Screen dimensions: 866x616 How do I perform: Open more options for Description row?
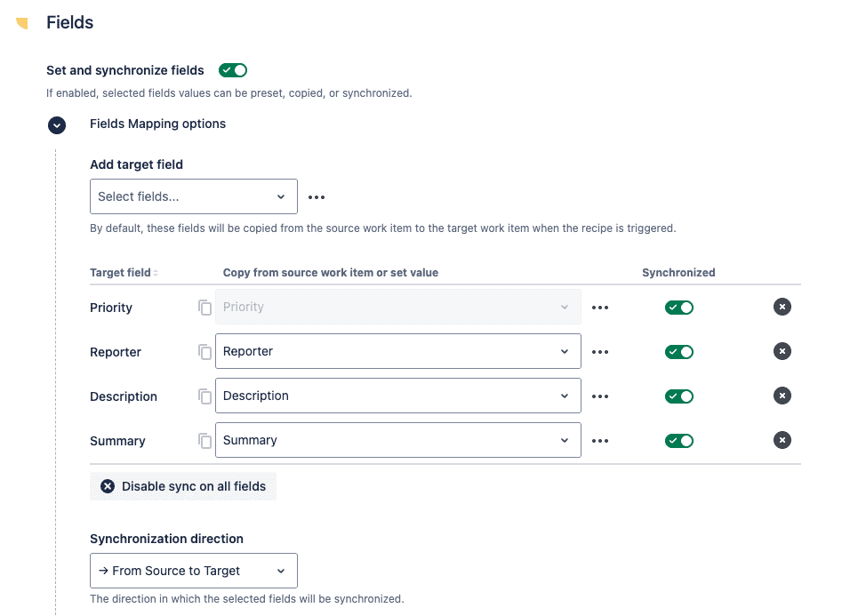pyautogui.click(x=600, y=396)
